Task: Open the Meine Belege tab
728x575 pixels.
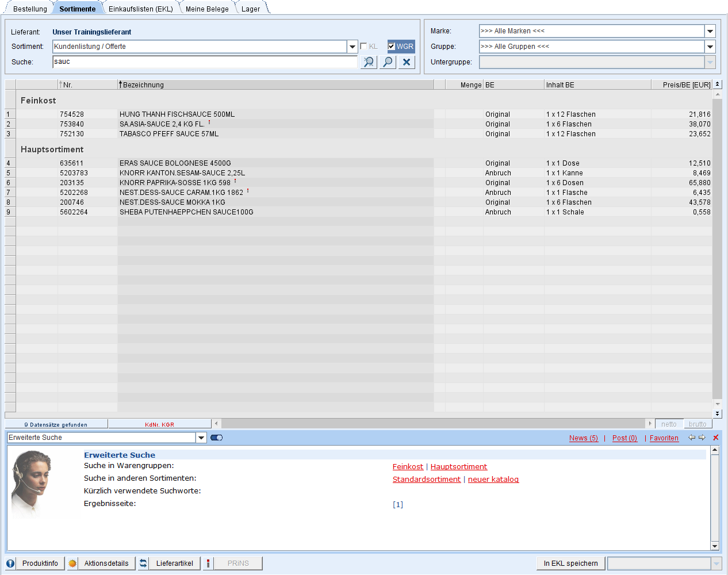Action: click(x=207, y=9)
